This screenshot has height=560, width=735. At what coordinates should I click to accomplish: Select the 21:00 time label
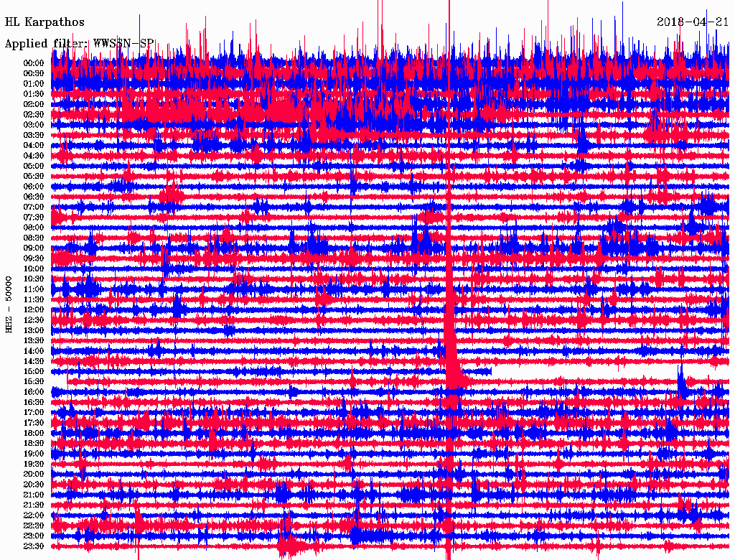(x=33, y=495)
